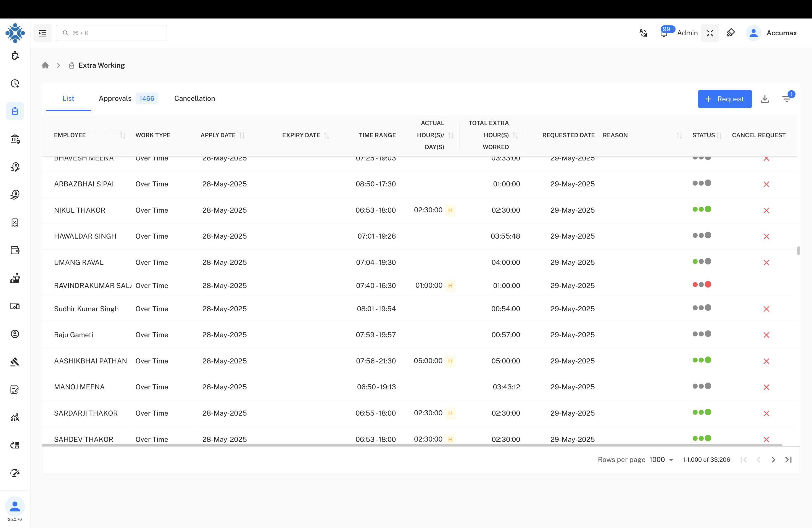Cancel NIKUL THAKOR's request with red X
This screenshot has width=812, height=528.
[x=766, y=210]
